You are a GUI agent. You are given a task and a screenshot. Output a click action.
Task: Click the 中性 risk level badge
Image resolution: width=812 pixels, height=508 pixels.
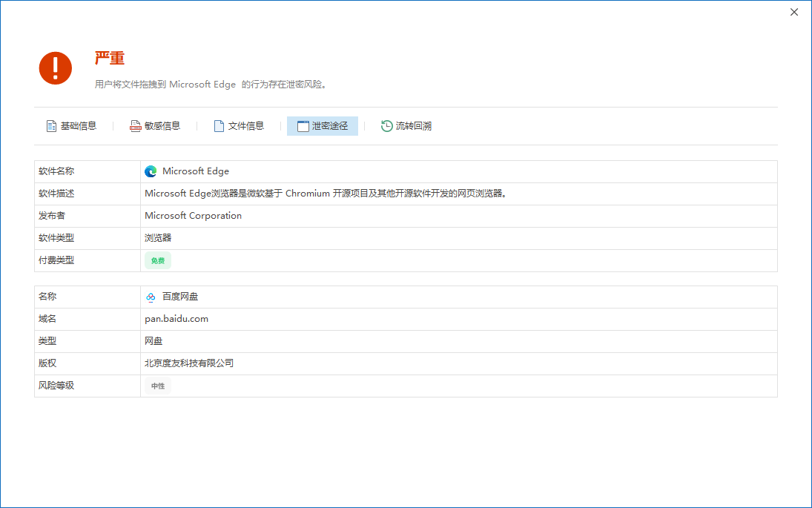(158, 386)
